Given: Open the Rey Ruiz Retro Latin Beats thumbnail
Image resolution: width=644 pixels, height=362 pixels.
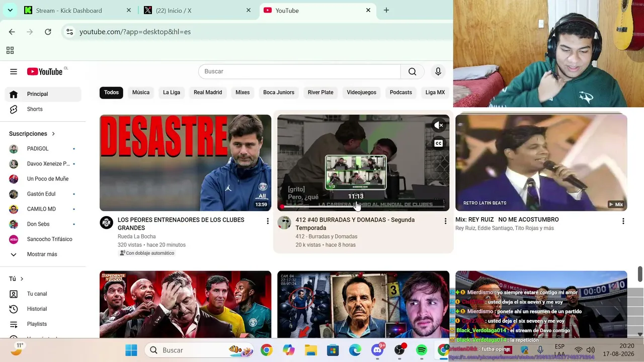Looking at the screenshot, I should [x=541, y=163].
